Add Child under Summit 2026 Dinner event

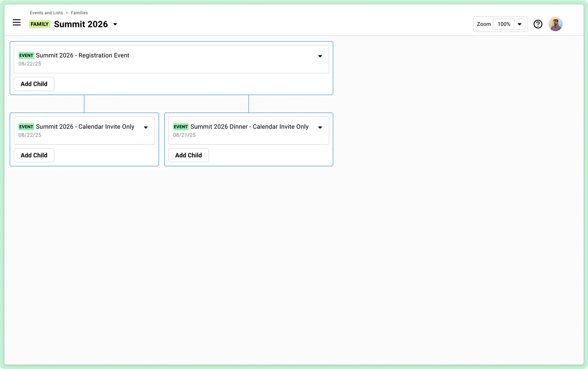tap(188, 155)
